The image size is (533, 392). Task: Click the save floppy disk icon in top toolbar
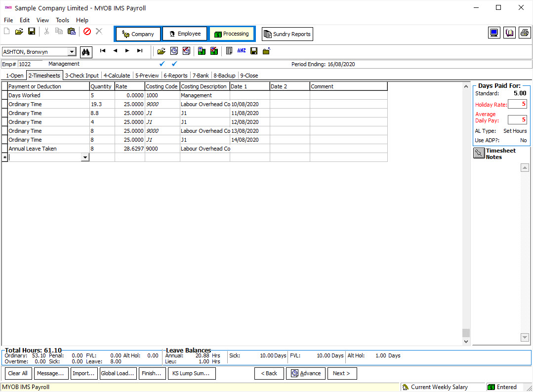32,32
